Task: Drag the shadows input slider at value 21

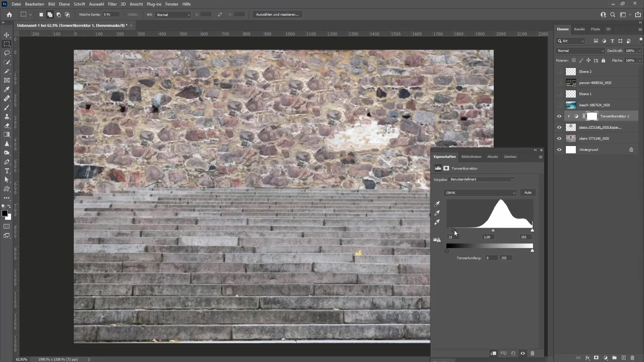Action: [x=454, y=230]
